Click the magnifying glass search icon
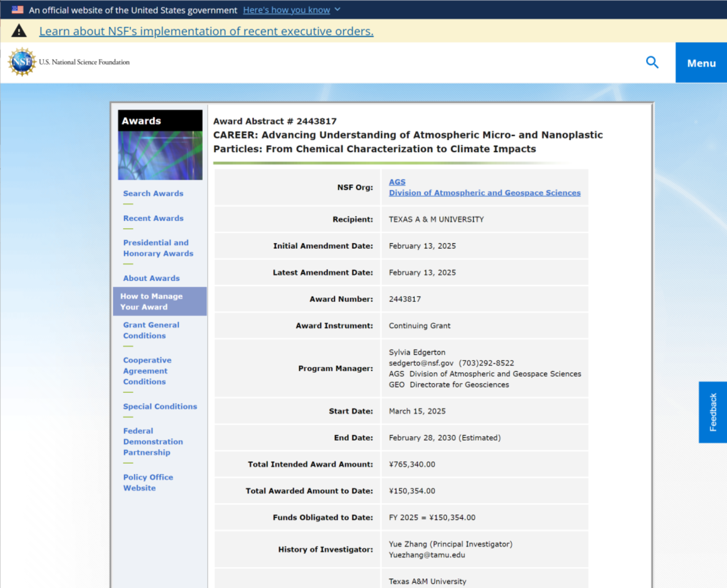Screen dimensions: 727x588 coord(652,62)
